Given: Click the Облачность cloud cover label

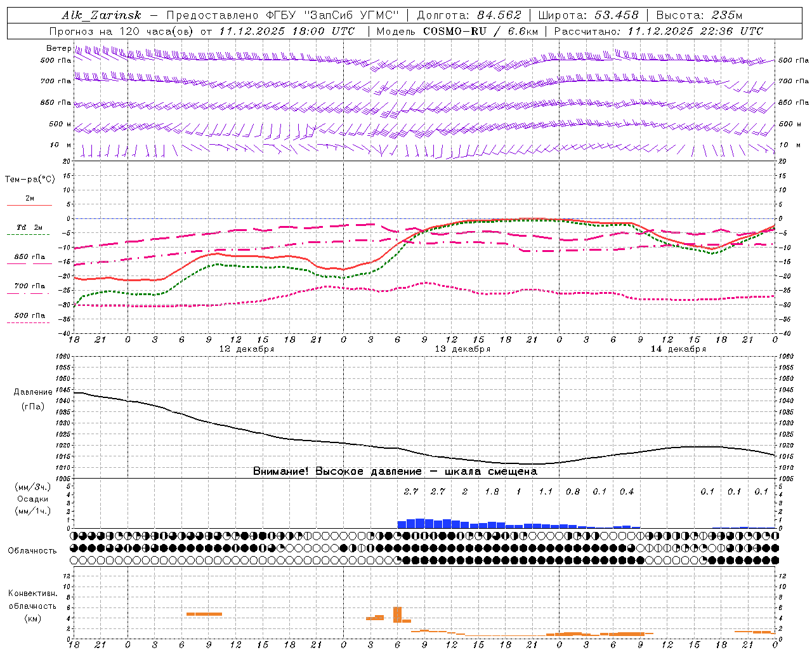Looking at the screenshot, I should (32, 550).
